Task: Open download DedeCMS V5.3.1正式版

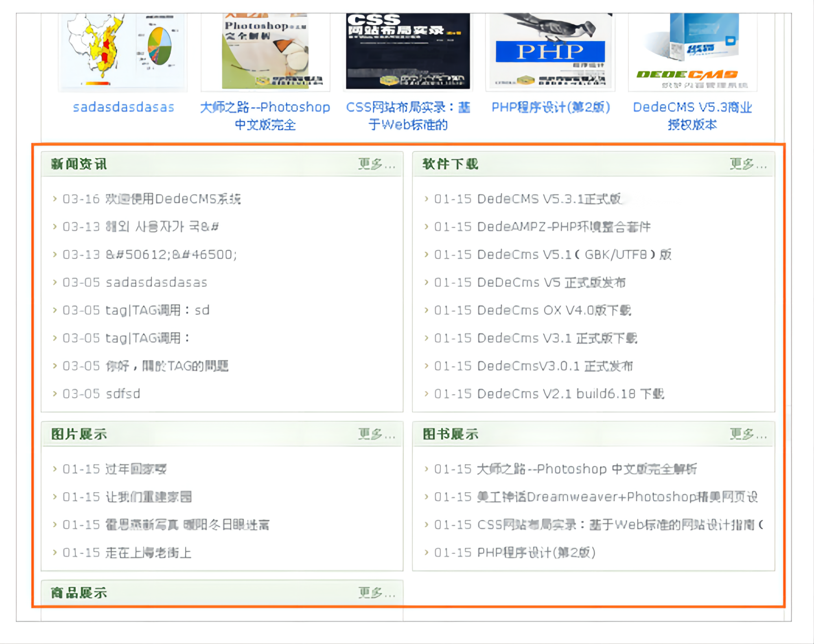Action: coord(549,199)
